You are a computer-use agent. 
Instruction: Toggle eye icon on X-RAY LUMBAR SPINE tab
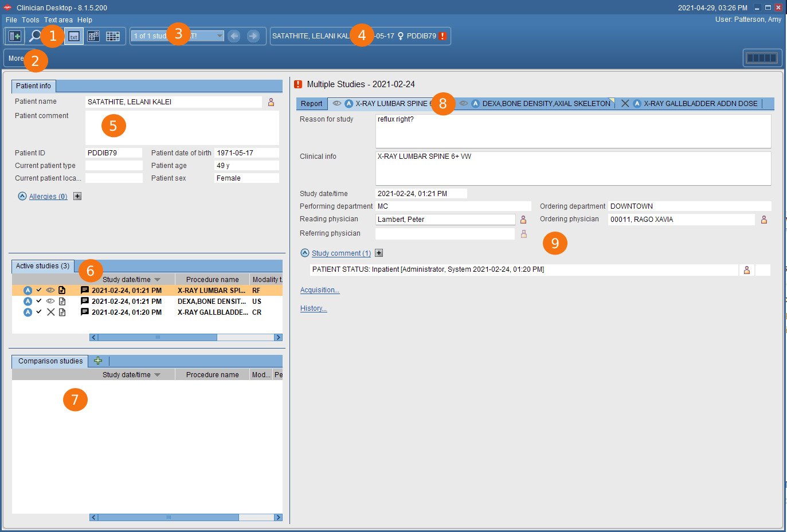pos(337,104)
